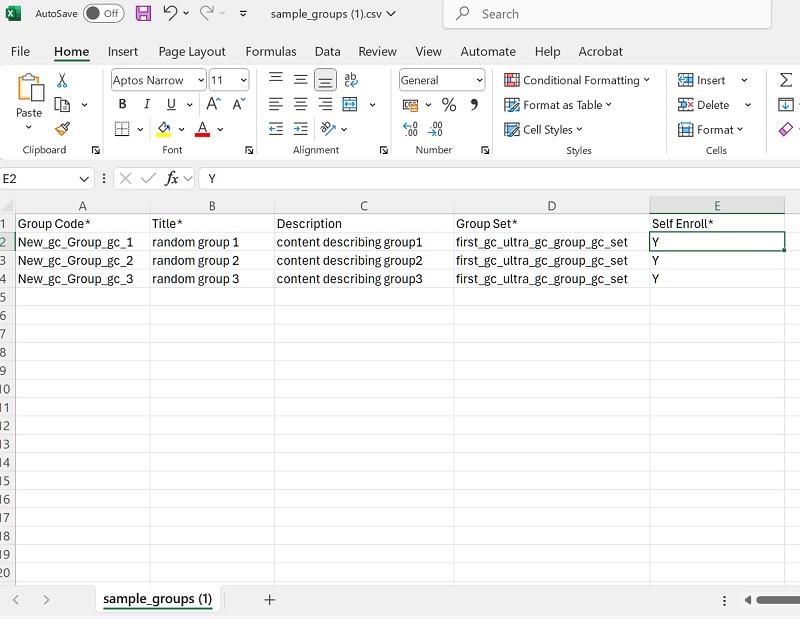Click the New Sheet plus button
The image size is (800, 619).
coord(269,598)
